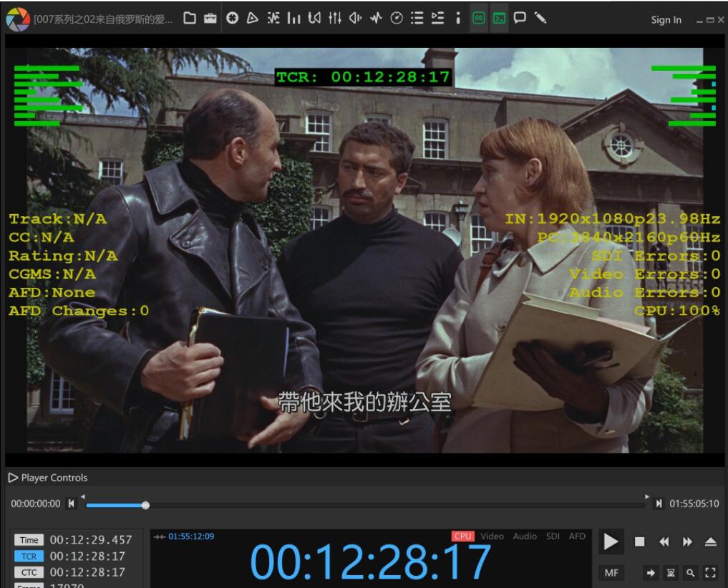Collapse the Player Controls panel
This screenshot has width=728, height=588.
click(13, 478)
